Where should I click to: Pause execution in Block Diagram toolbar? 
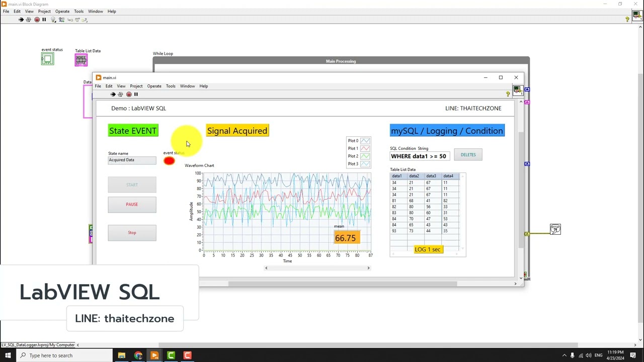coord(44,20)
